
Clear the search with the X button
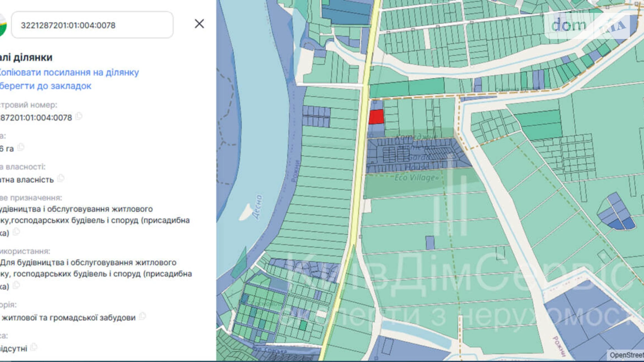coord(199,24)
